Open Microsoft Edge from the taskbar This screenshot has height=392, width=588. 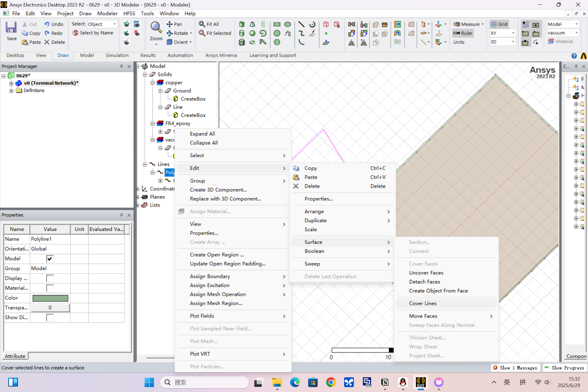click(x=295, y=382)
